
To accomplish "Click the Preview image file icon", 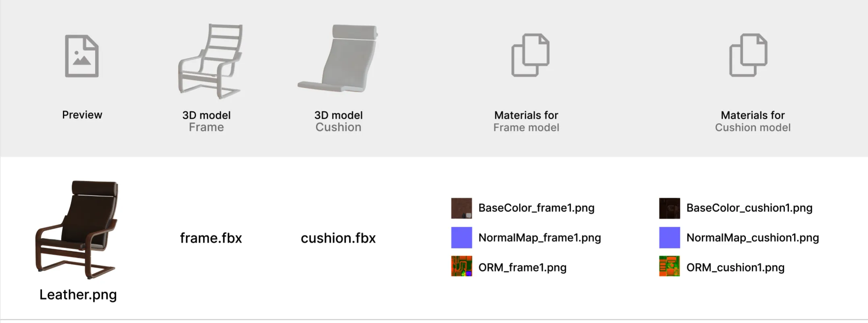I will coord(82,56).
